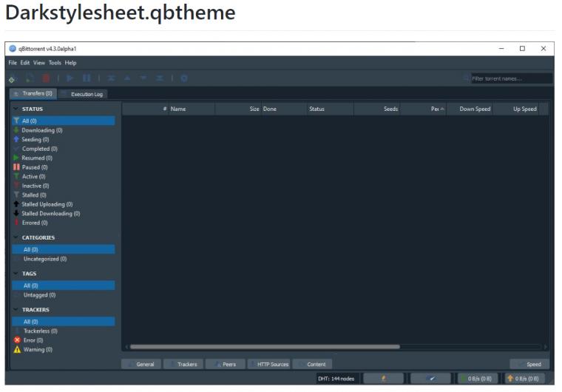Open Options via the gear toolbar icon
Viewport: 562px width, 392px height.
pos(184,78)
